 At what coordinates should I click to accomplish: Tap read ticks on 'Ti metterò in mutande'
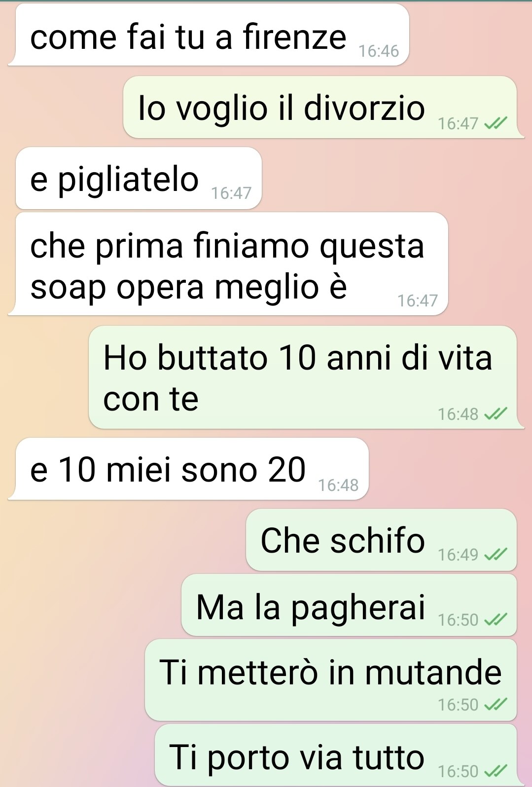(x=496, y=704)
